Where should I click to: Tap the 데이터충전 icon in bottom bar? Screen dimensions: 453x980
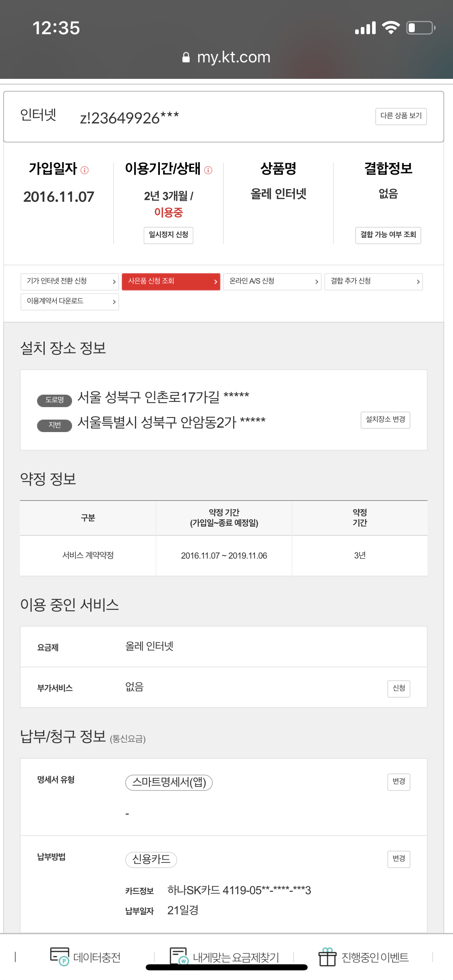coord(60,956)
